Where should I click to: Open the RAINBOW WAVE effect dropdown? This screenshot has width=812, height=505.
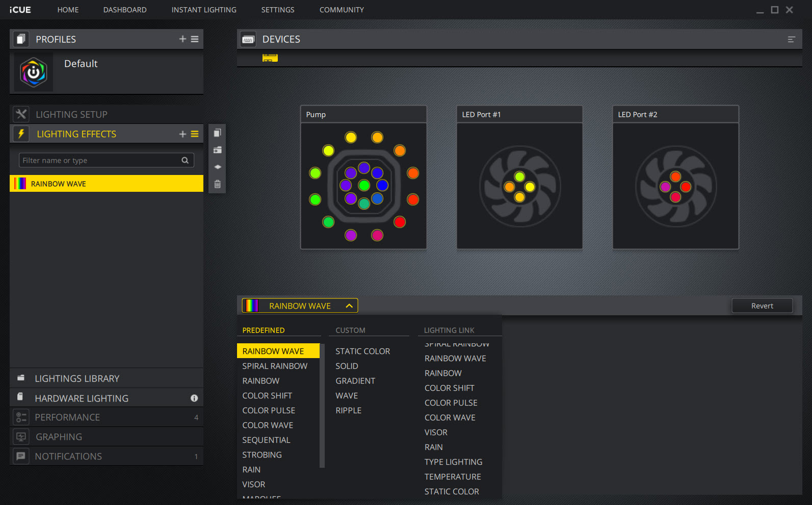[x=300, y=306]
